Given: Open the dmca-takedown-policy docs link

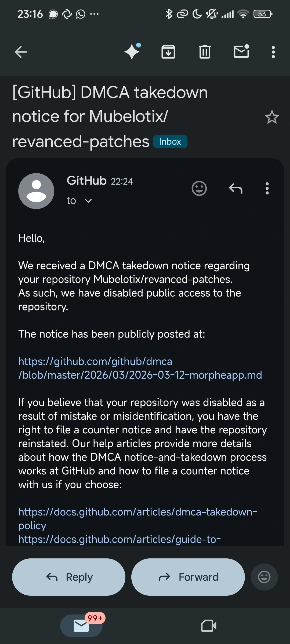Looking at the screenshot, I should point(137,518).
